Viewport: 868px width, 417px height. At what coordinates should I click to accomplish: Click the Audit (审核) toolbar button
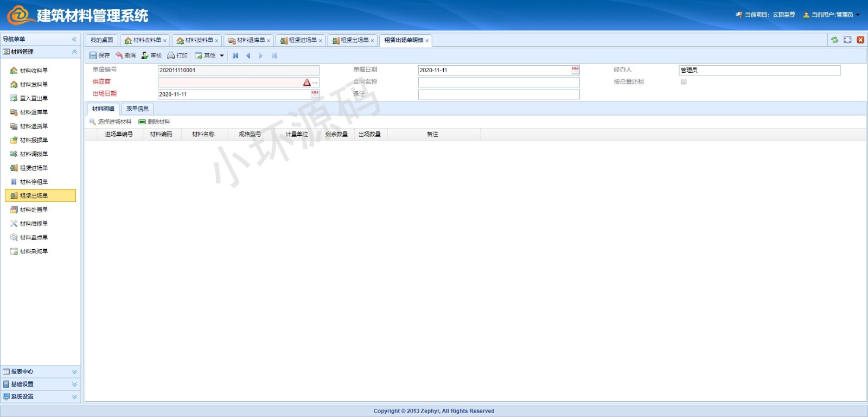coord(151,55)
